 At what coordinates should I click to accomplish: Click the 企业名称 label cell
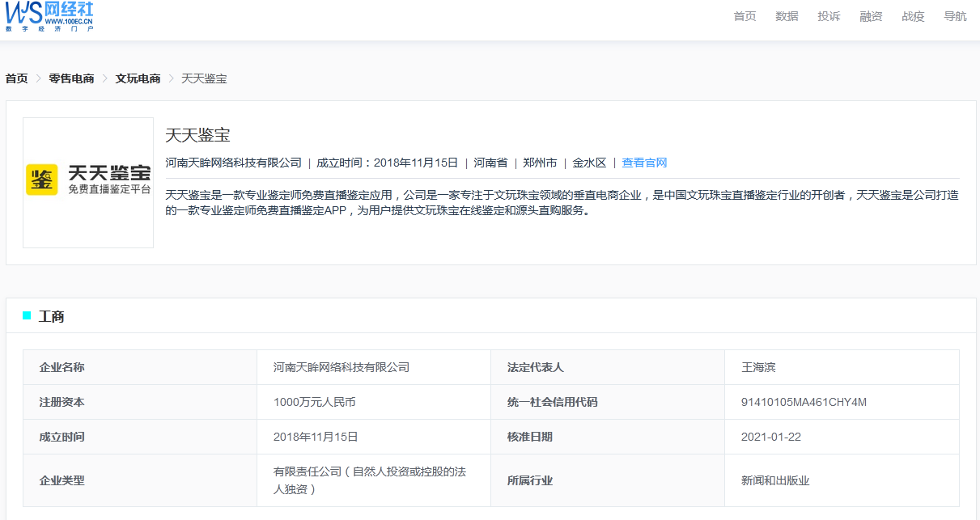(140, 367)
